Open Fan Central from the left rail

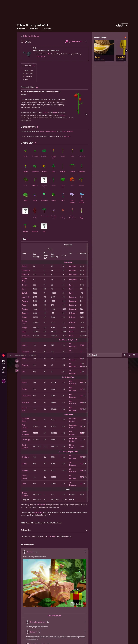(x=4, y=370)
